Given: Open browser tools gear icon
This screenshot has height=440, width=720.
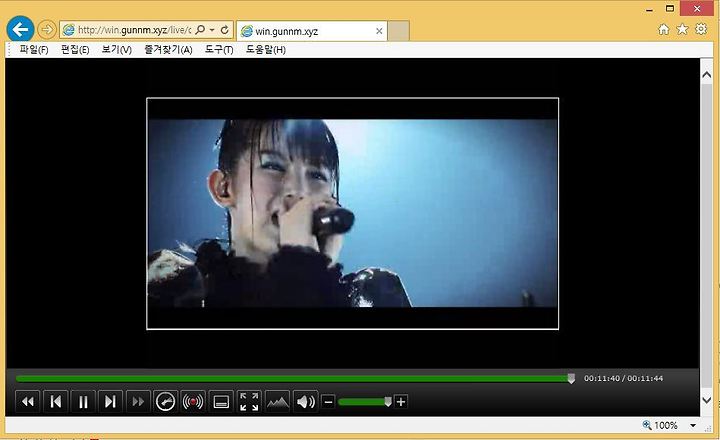Looking at the screenshot, I should [701, 29].
